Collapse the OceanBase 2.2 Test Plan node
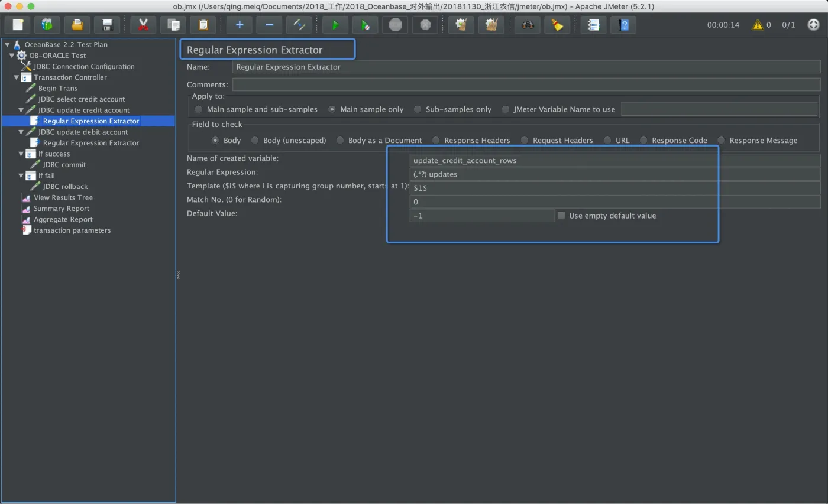828x504 pixels. [x=7, y=44]
